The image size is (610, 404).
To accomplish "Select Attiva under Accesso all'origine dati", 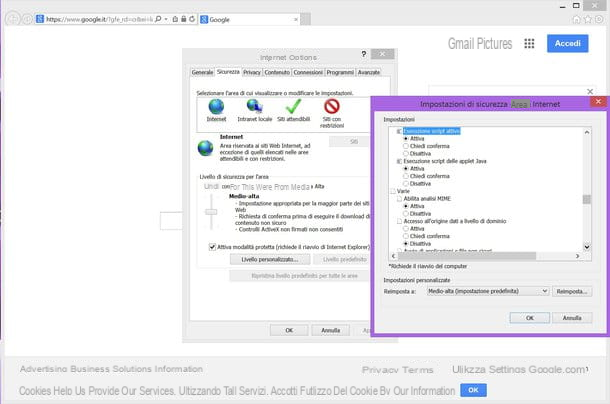I will [x=406, y=229].
